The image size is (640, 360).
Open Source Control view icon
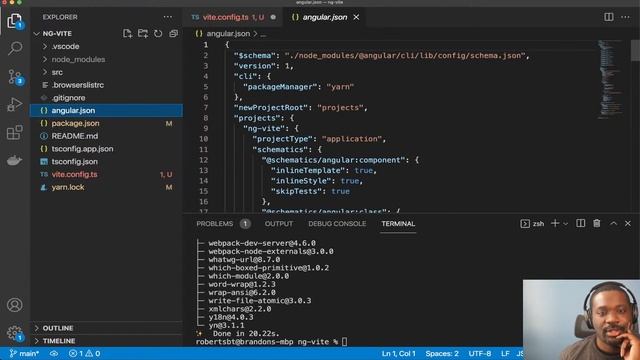point(15,77)
